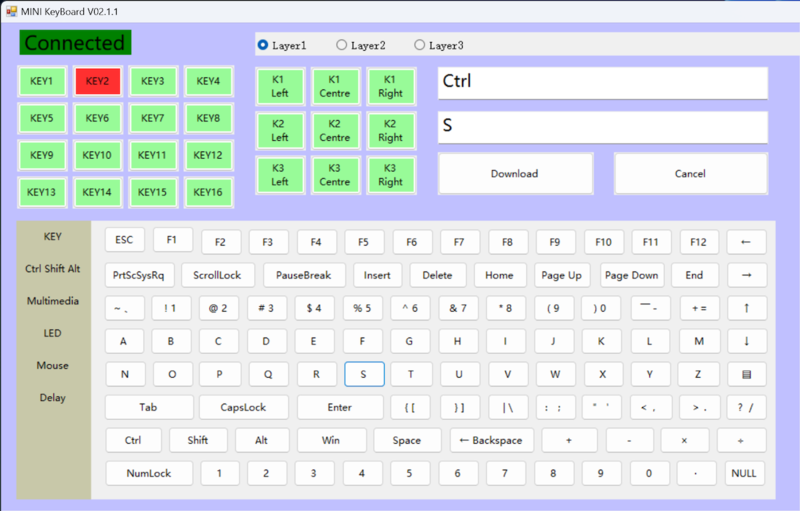800x511 pixels.
Task: Click the context menu key icon
Action: [x=746, y=374]
